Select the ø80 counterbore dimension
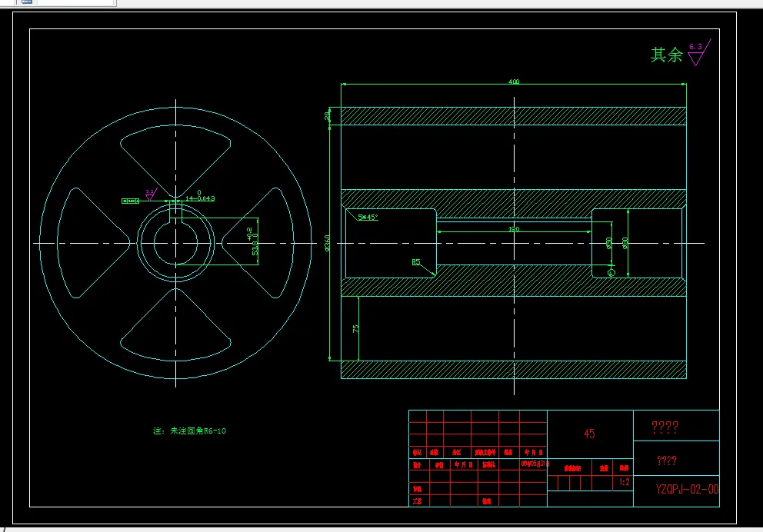Image resolution: width=763 pixels, height=532 pixels. (x=625, y=243)
